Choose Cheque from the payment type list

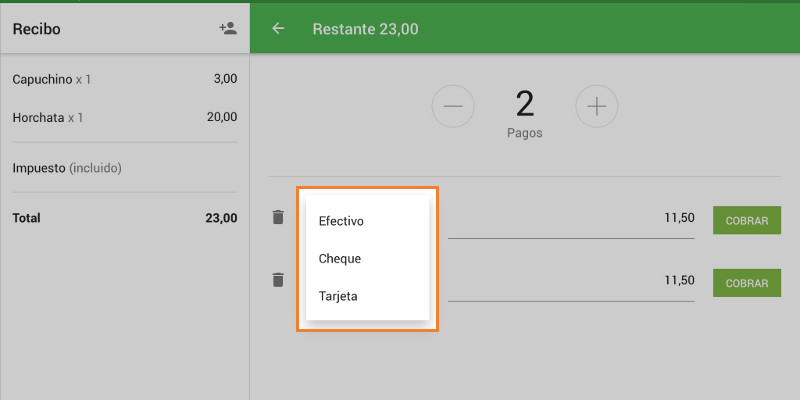click(340, 259)
